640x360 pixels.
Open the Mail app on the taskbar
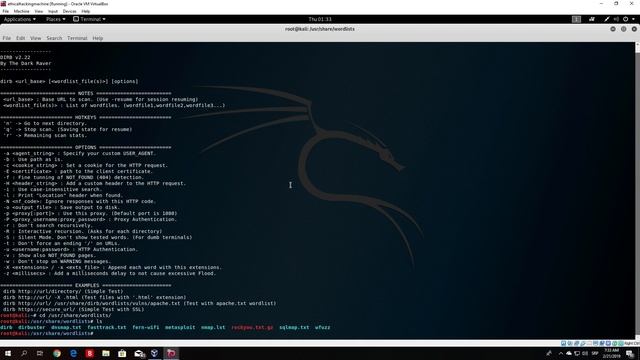pos(139,353)
